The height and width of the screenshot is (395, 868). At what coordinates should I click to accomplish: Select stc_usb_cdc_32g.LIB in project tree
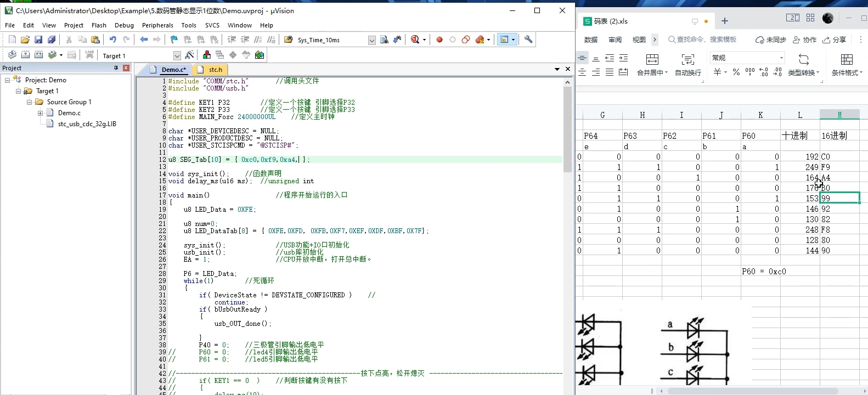pyautogui.click(x=87, y=124)
